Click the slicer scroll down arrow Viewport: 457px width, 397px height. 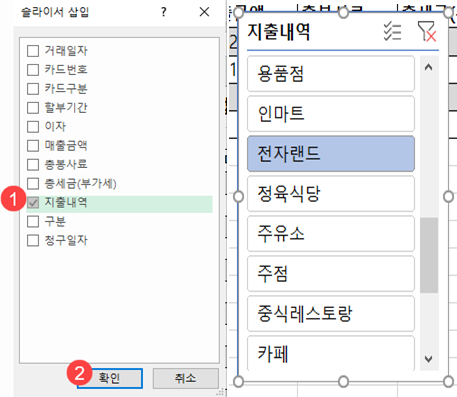coord(429,359)
